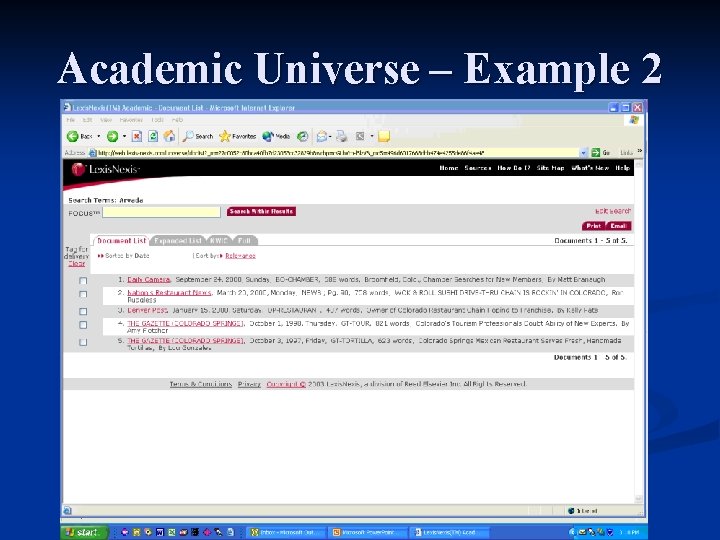This screenshot has height=540, width=720.
Task: Click Terms & Conditions footer link
Action: click(x=201, y=384)
